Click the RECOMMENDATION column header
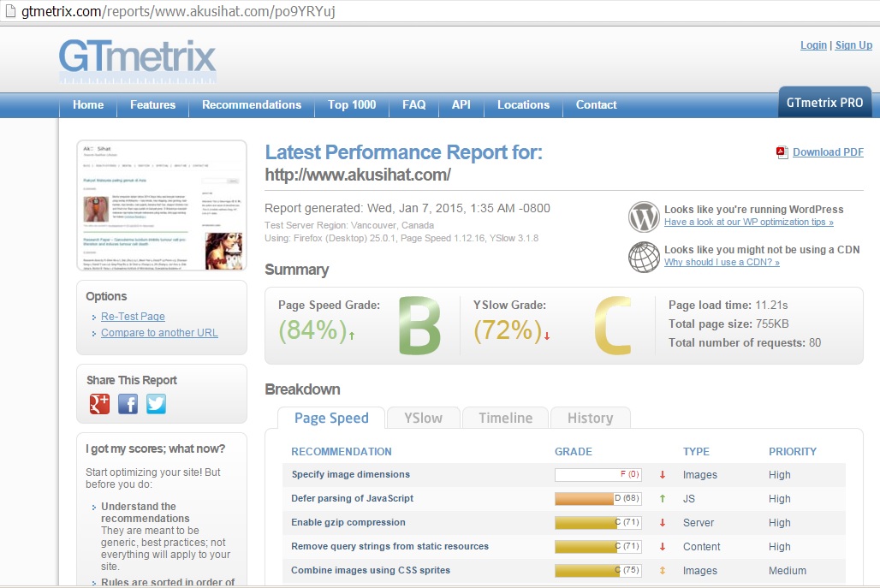Image resolution: width=880 pixels, height=588 pixels. (342, 452)
